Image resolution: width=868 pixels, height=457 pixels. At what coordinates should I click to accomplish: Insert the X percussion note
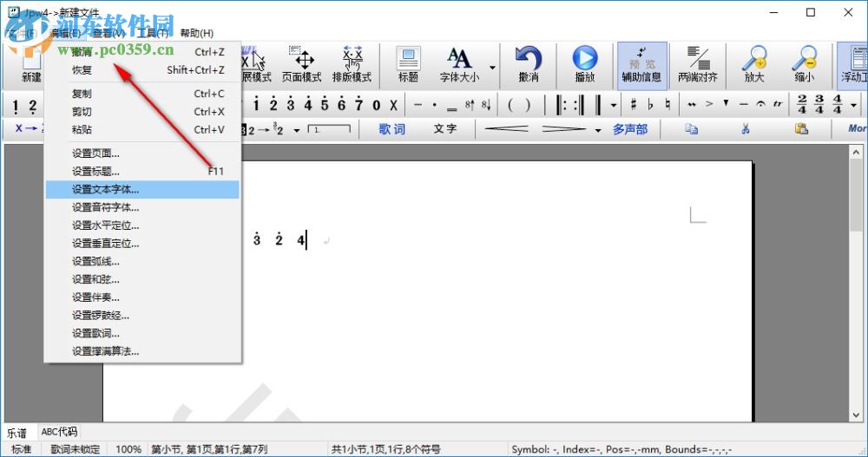click(x=393, y=105)
